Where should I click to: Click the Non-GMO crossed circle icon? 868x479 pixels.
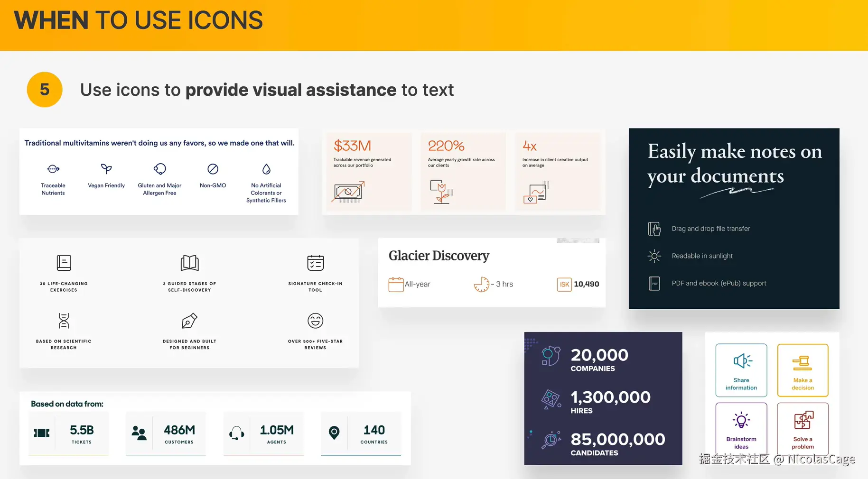tap(213, 169)
